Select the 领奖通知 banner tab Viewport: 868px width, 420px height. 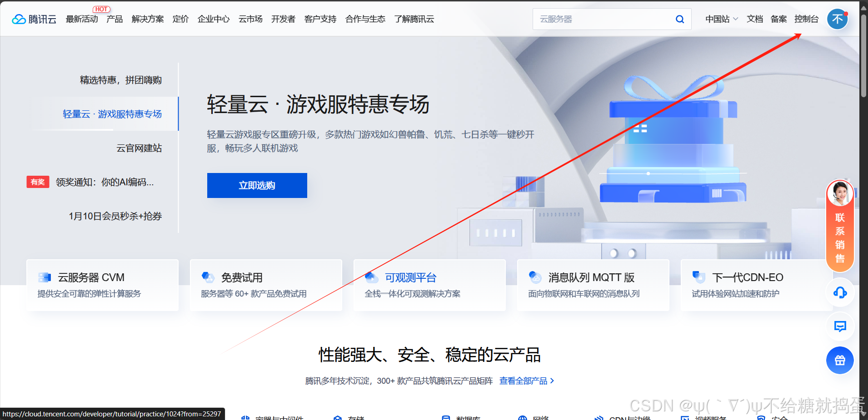tap(105, 182)
